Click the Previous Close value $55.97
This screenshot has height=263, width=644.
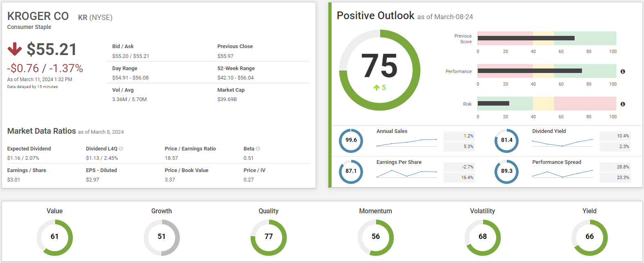tap(225, 56)
